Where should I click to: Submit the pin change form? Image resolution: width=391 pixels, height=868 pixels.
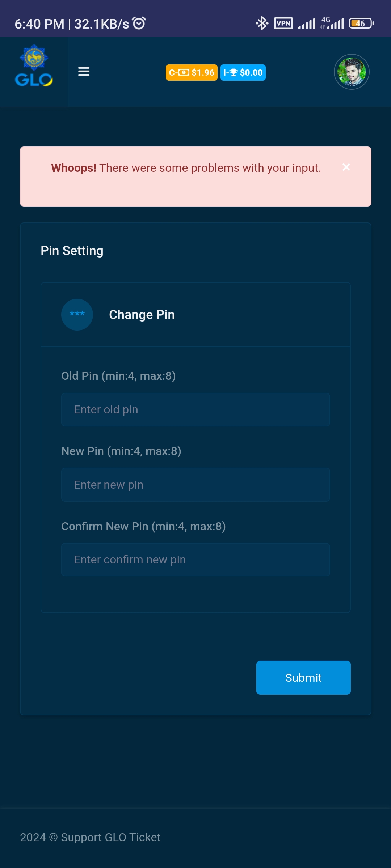coord(303,678)
